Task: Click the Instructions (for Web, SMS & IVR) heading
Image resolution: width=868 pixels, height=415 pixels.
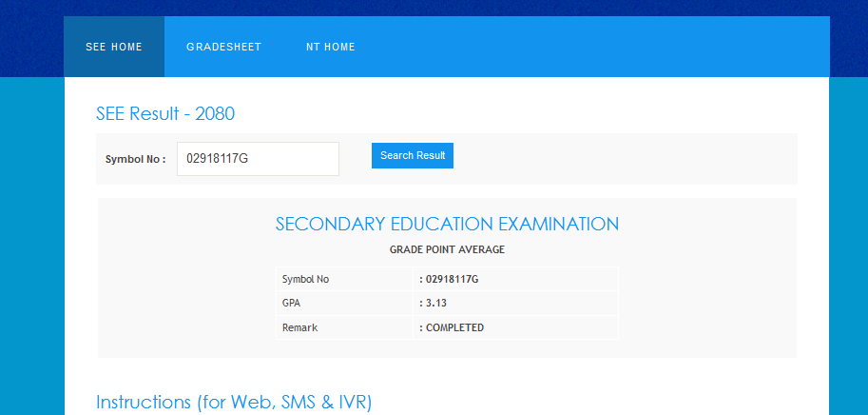Action: pos(234,402)
